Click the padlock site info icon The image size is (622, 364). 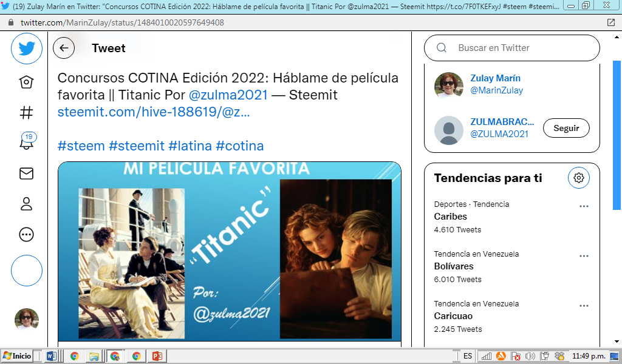11,22
